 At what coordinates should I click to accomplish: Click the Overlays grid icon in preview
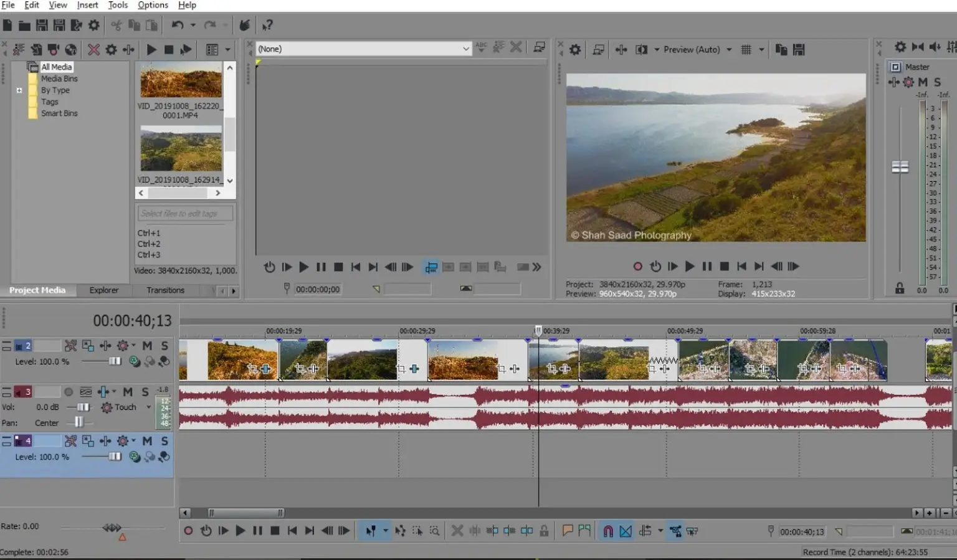coord(746,49)
